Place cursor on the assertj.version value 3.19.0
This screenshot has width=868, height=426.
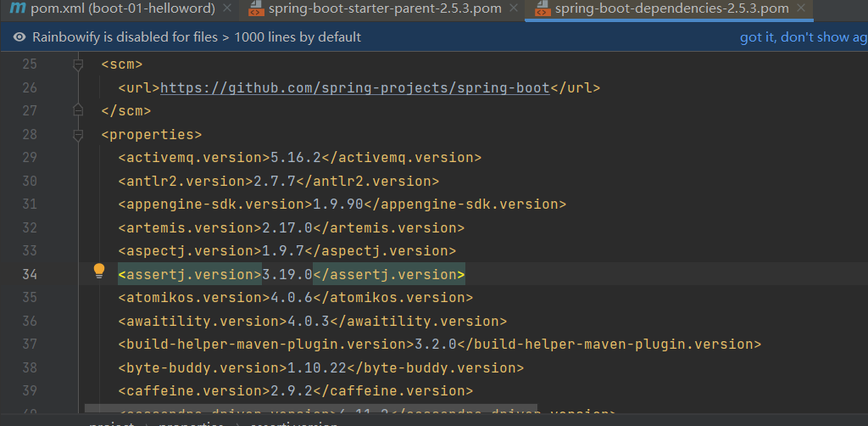287,274
